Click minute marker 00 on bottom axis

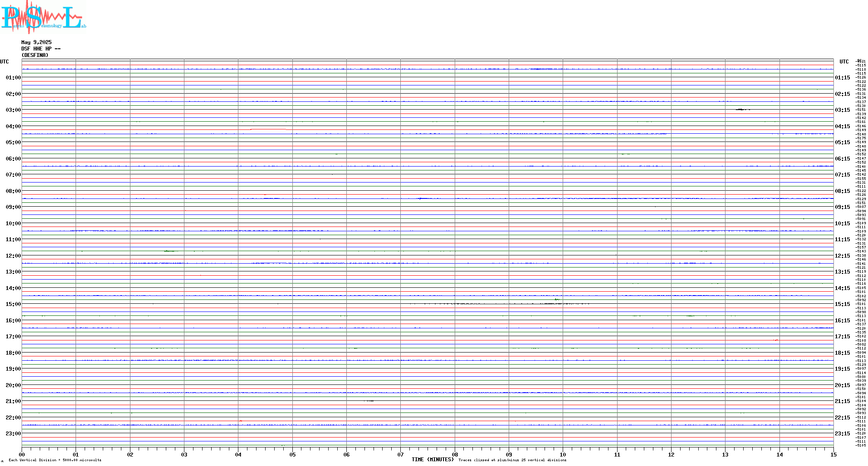click(x=22, y=454)
